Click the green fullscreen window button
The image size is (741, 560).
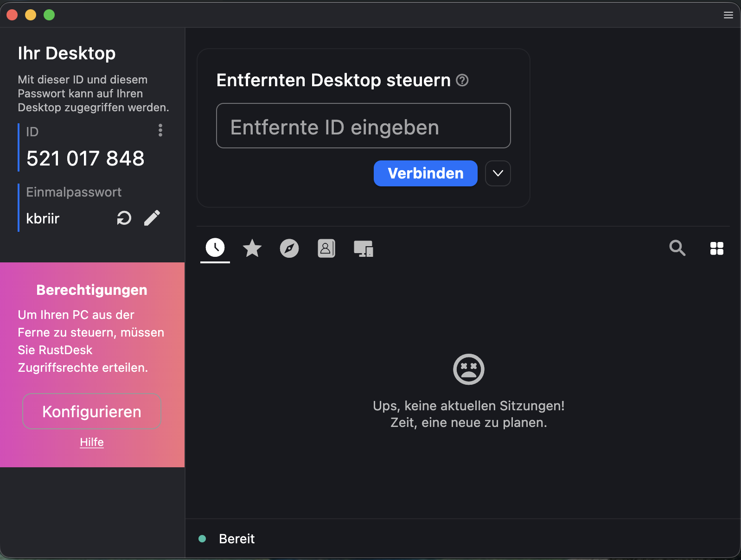(x=49, y=15)
